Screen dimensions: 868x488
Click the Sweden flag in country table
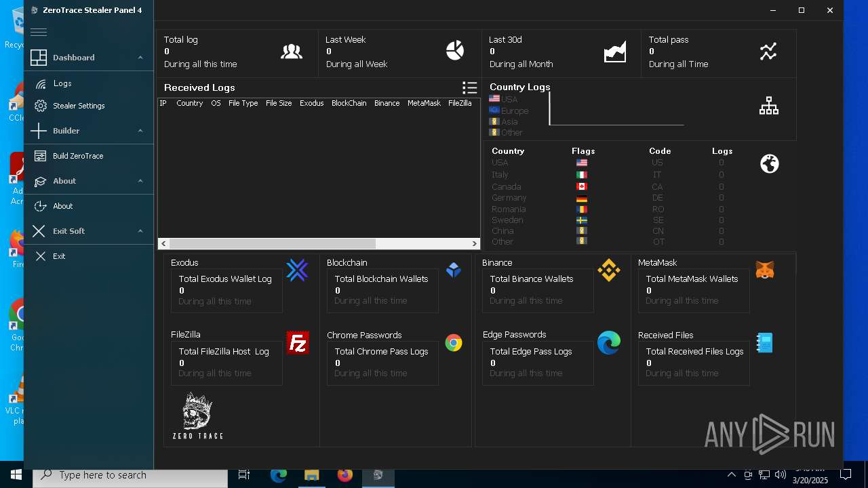point(582,220)
